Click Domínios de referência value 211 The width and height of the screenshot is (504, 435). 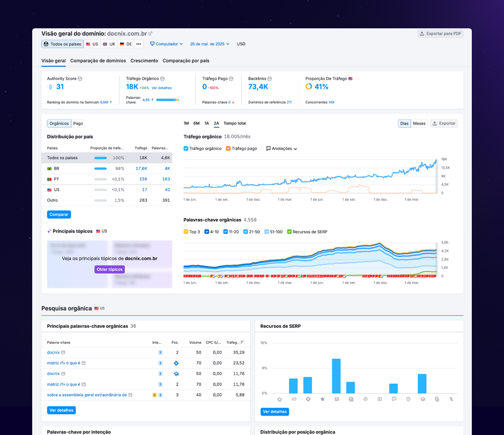[289, 102]
